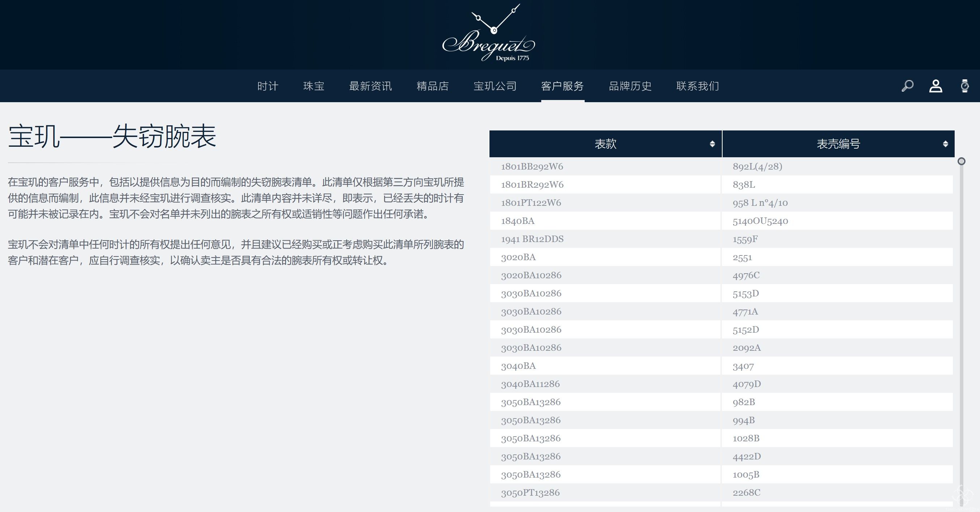Select the cell 1005B
980x512 pixels.
click(x=837, y=474)
